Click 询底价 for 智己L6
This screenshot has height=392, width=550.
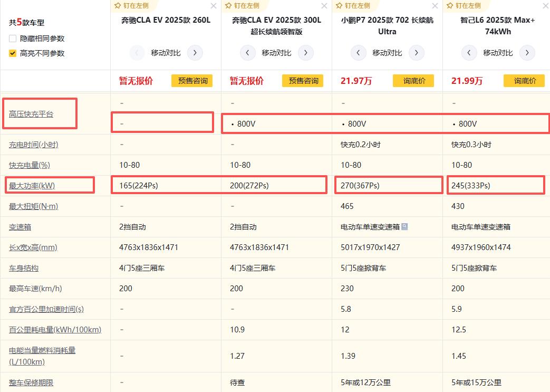click(x=524, y=81)
